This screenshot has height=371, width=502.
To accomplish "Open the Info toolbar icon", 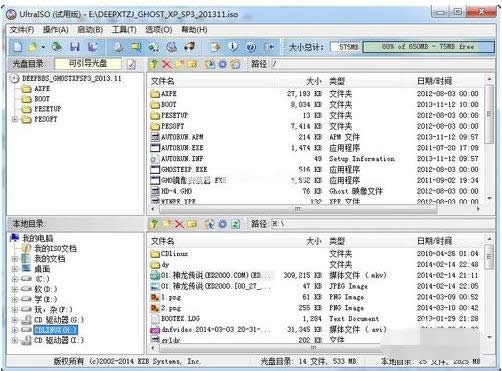I will (x=233, y=47).
